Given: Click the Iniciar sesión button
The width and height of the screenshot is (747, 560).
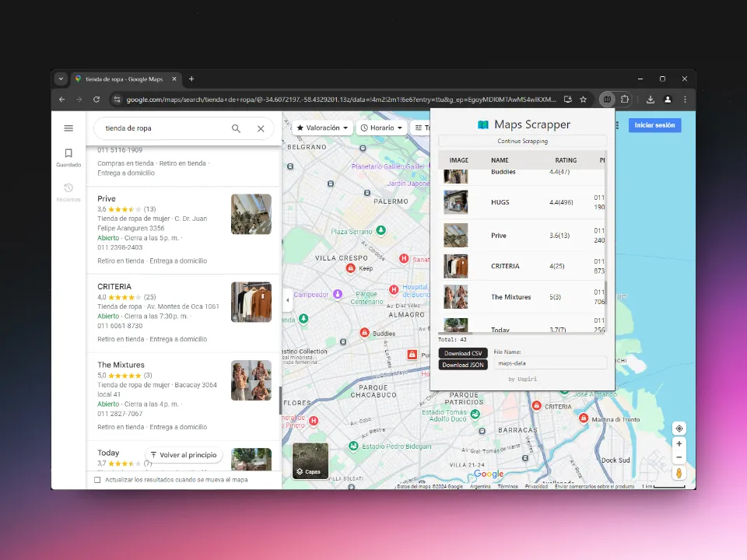Looking at the screenshot, I should click(x=654, y=125).
